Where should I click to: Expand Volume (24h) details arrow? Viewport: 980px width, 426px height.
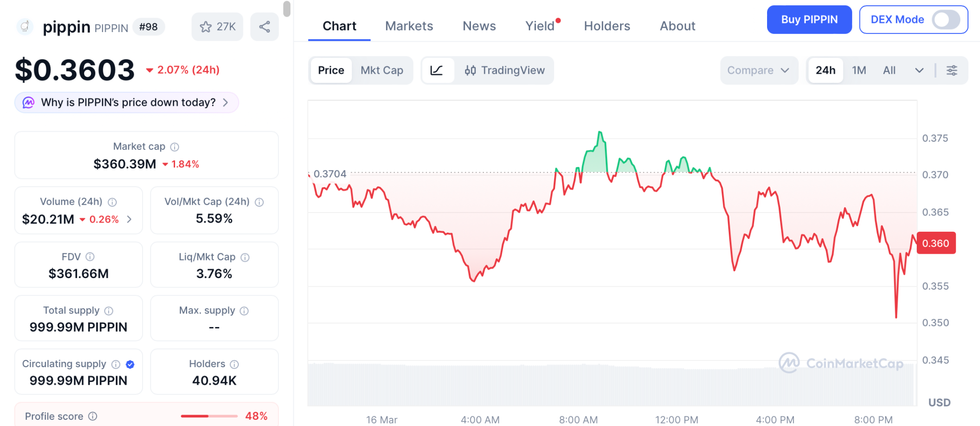[129, 219]
